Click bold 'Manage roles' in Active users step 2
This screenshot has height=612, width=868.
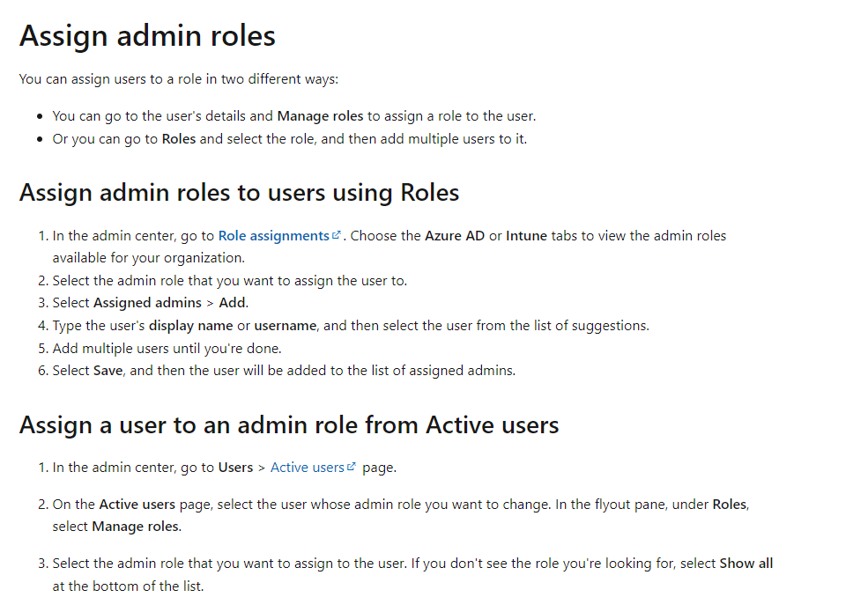coord(137,527)
